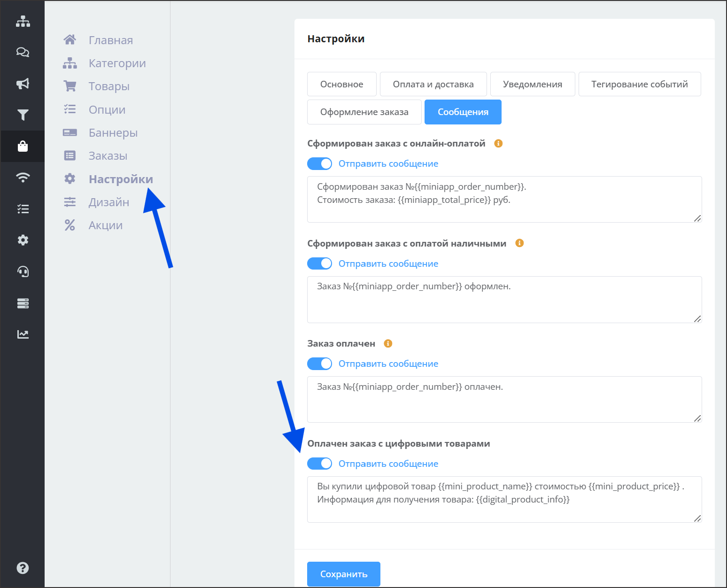The width and height of the screenshot is (727, 588).
Task: Open Товары in the side menu
Action: [109, 86]
